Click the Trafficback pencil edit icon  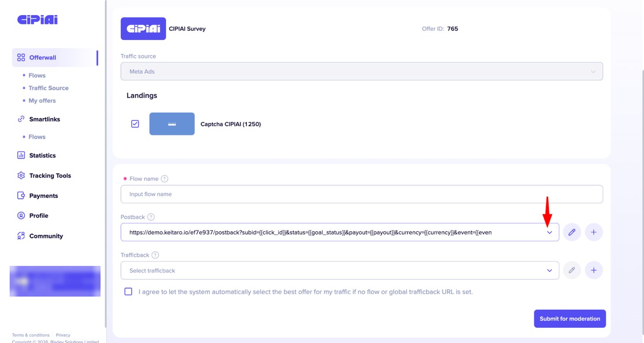click(572, 270)
